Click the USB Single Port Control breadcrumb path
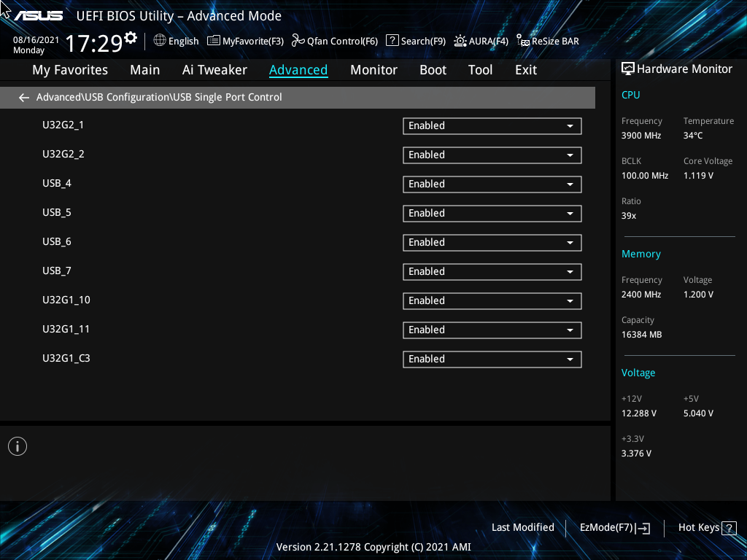The height and width of the screenshot is (560, 747). click(x=159, y=97)
